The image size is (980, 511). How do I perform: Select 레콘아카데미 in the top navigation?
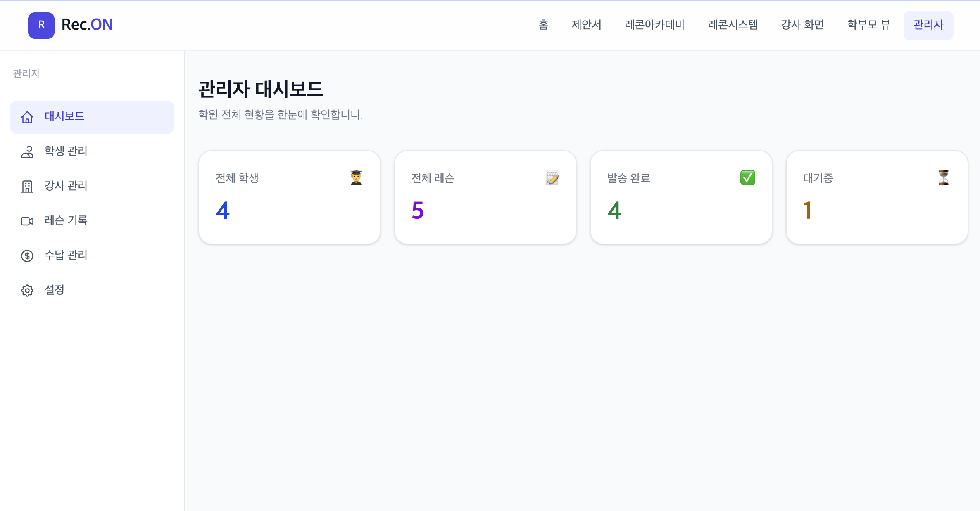click(x=654, y=25)
